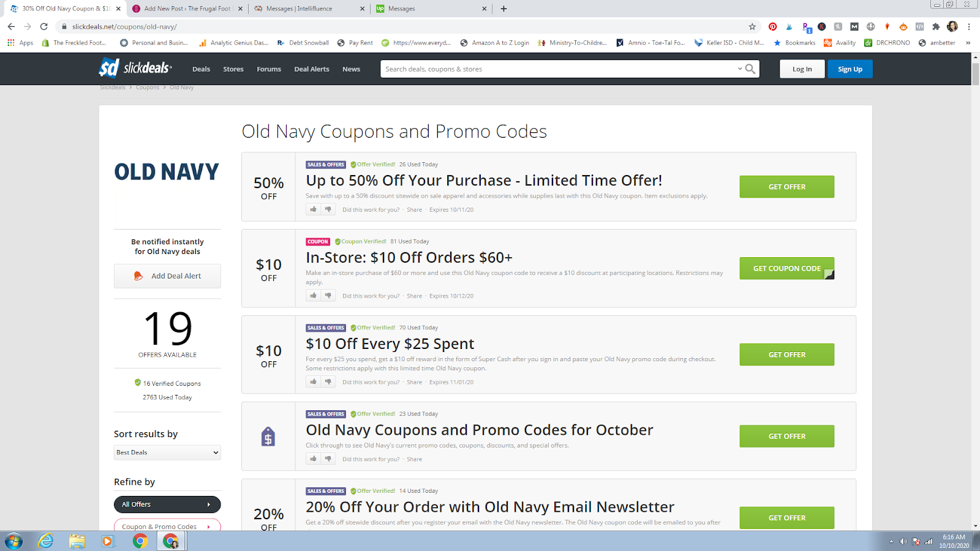Viewport: 980px width, 551px height.
Task: Click the Get Coupon Code button
Action: point(787,268)
